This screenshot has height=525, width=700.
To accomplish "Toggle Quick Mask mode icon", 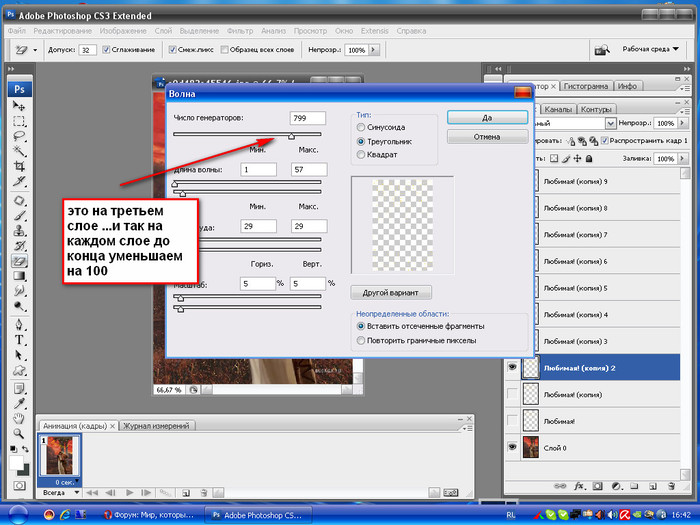I will coord(19,485).
